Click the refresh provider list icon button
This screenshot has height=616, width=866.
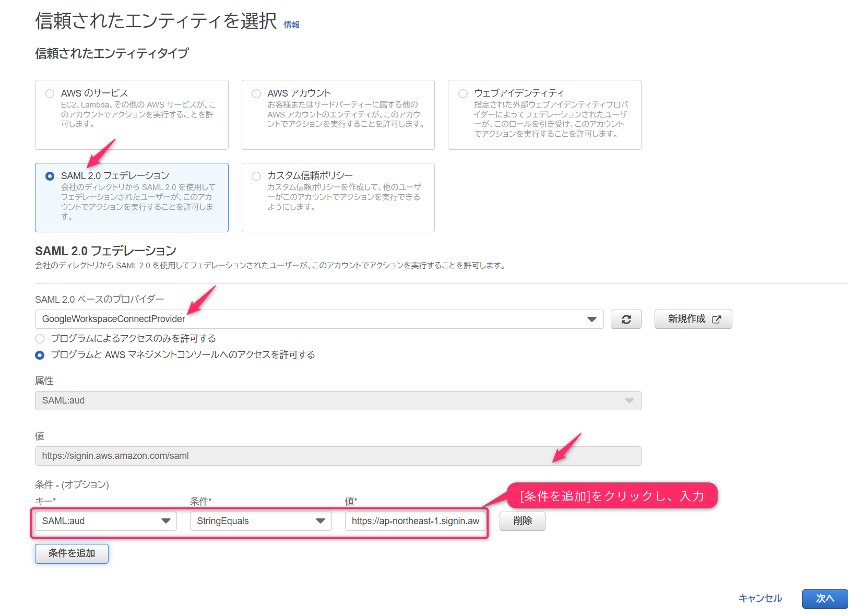point(626,319)
